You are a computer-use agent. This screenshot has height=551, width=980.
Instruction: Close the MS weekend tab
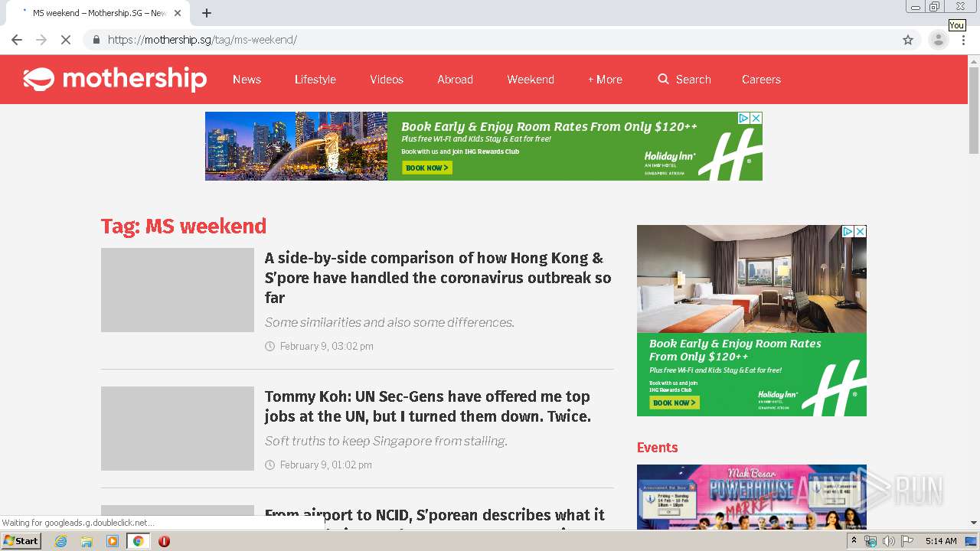pos(178,13)
